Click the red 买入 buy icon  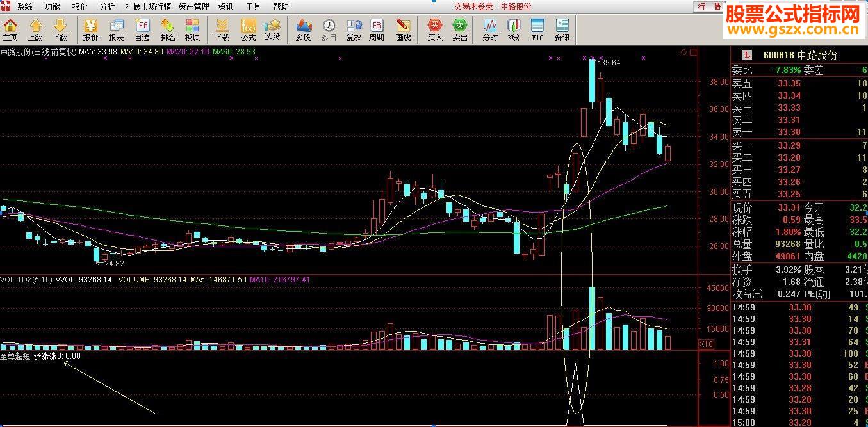(435, 29)
